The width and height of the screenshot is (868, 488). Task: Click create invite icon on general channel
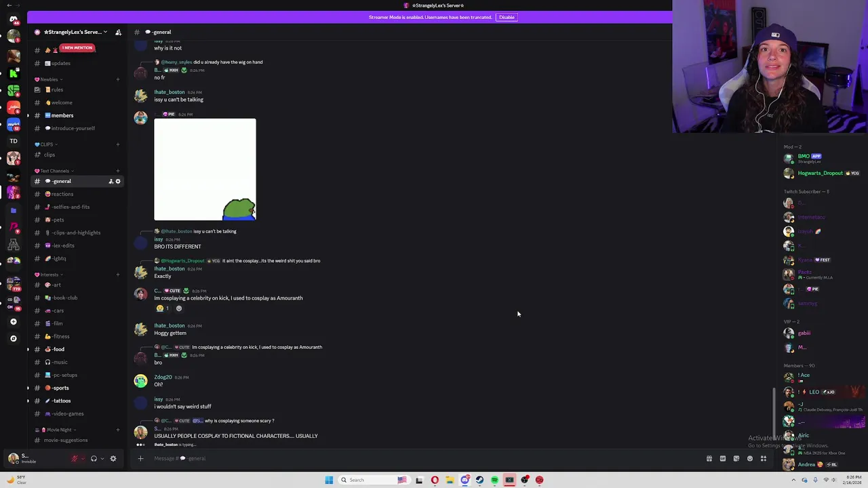tap(111, 181)
